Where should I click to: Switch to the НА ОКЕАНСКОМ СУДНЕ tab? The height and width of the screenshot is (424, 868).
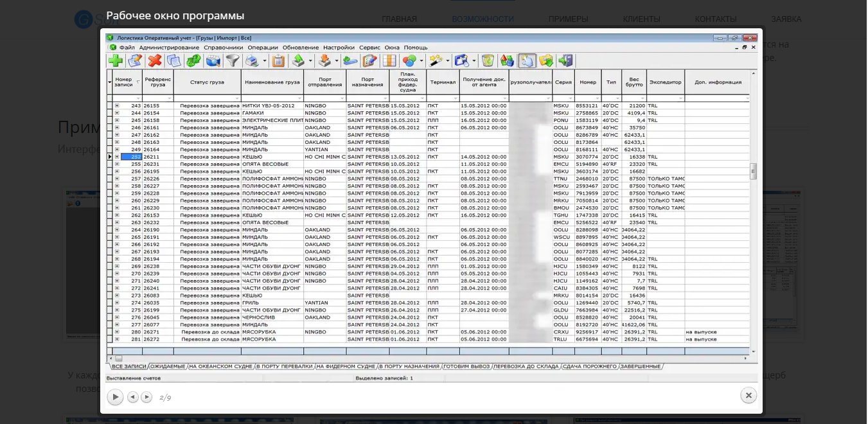[220, 366]
